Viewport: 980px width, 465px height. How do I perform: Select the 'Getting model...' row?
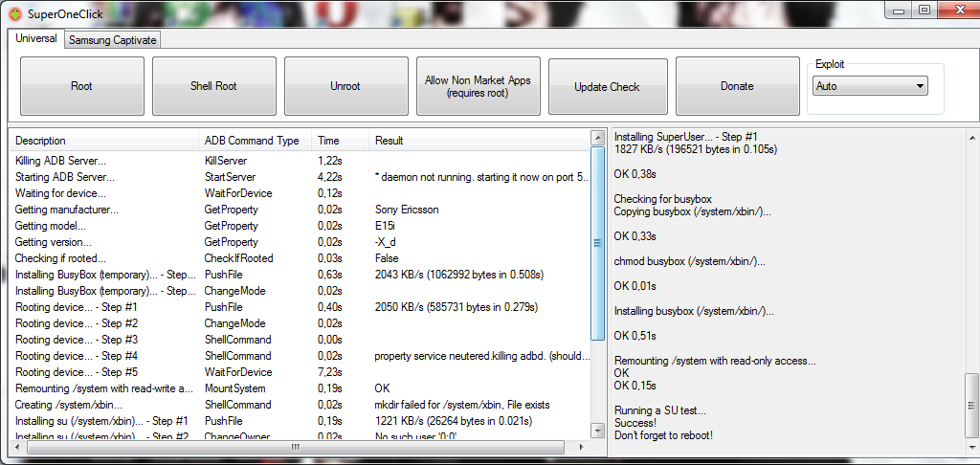300,226
